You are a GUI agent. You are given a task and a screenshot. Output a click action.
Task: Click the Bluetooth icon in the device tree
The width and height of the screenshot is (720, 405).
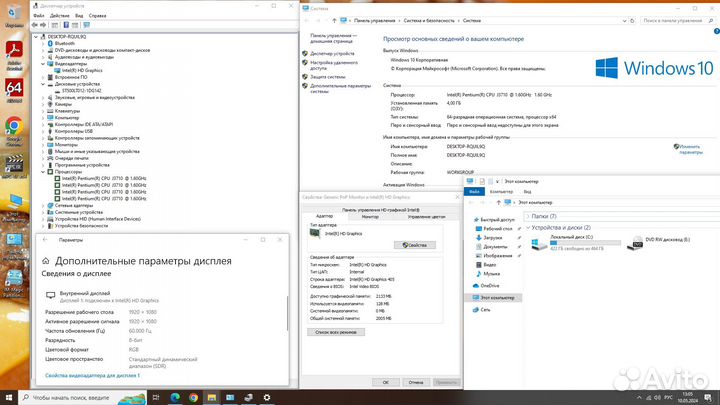coord(51,43)
